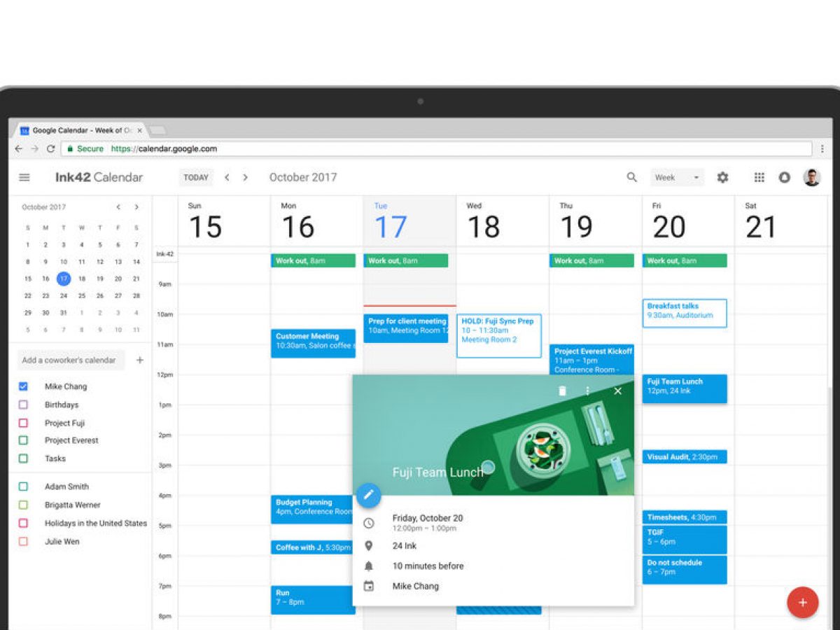This screenshot has width=840, height=630.
Task: Go to next week using header arrow
Action: 245,178
